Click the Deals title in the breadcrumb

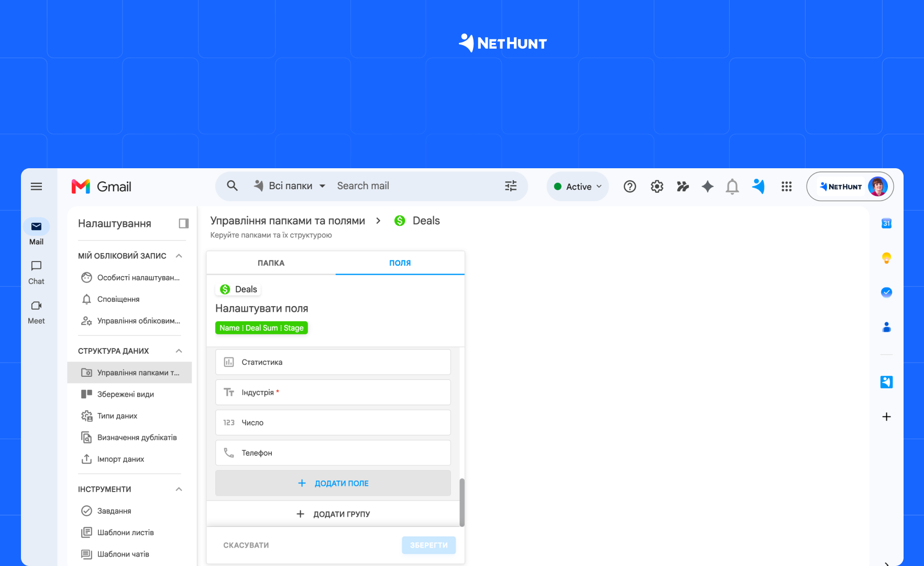pyautogui.click(x=426, y=221)
